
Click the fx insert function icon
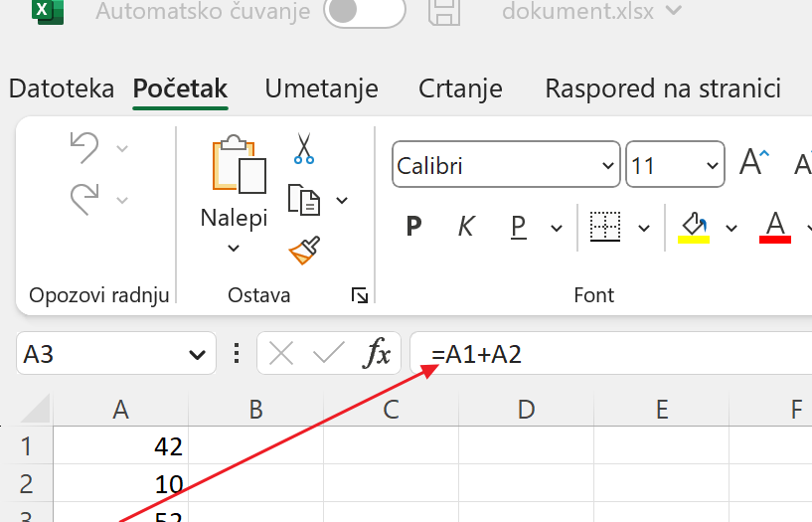pyautogui.click(x=377, y=353)
